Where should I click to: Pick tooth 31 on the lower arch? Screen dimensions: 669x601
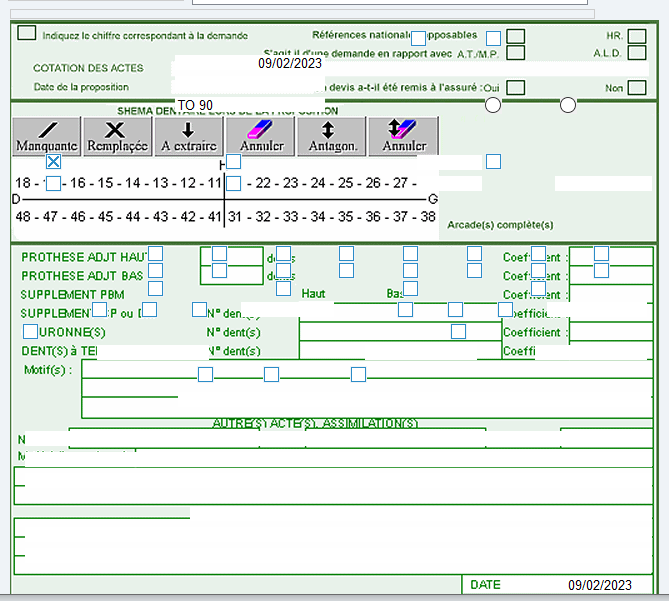click(235, 217)
